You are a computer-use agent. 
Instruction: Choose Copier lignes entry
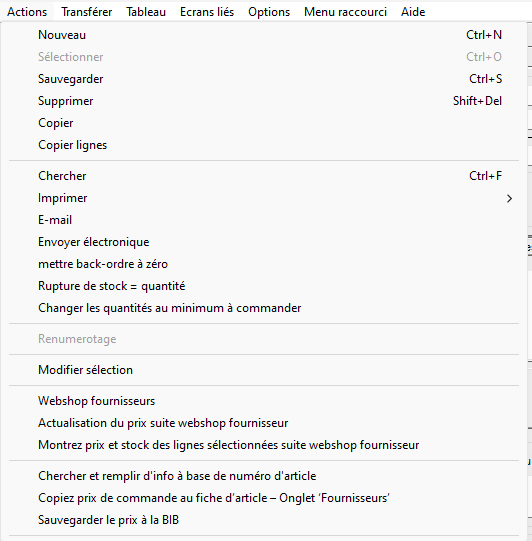tap(264, 145)
